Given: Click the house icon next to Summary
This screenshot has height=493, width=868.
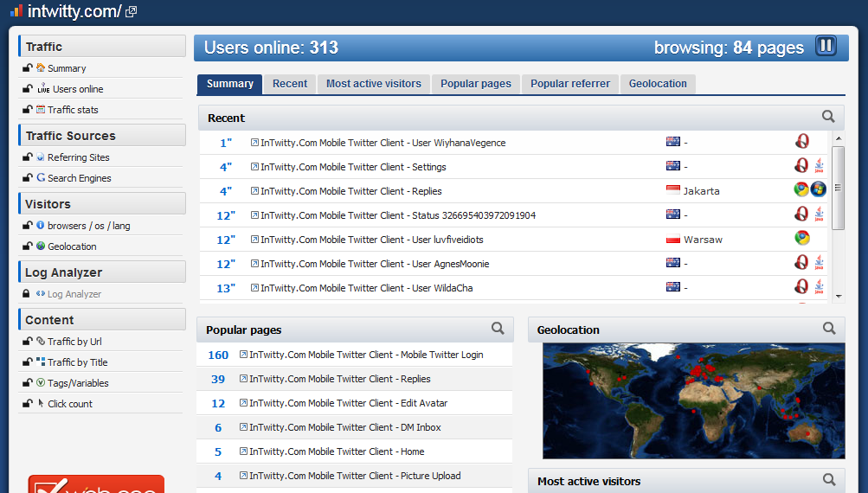Looking at the screenshot, I should [41, 67].
